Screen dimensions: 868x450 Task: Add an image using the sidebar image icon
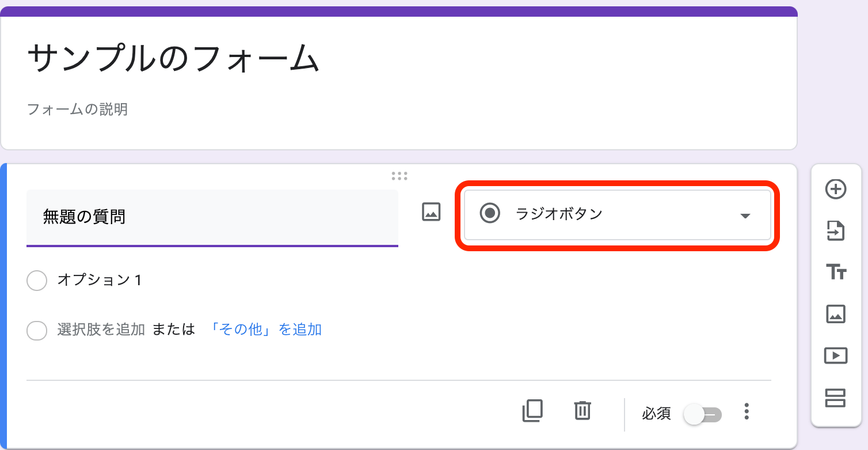click(x=836, y=314)
